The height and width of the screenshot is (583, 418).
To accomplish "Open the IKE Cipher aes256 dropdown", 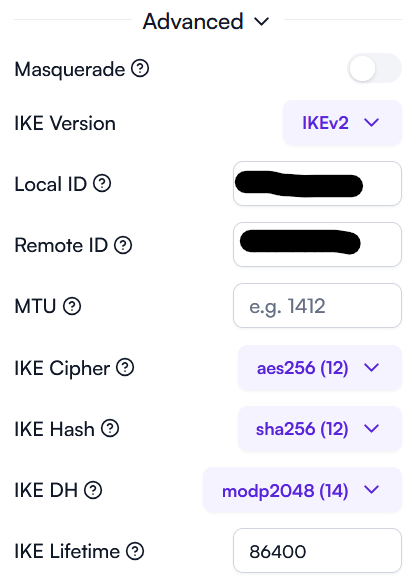I will [x=320, y=367].
